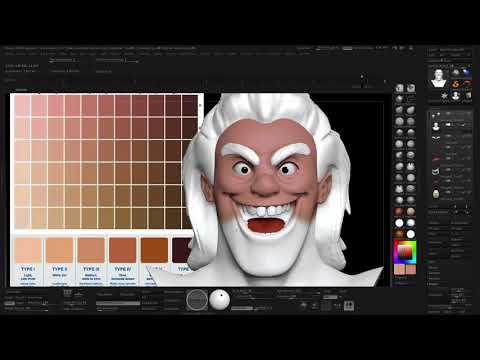Select the egg-shaped subtool thumbnail

(436, 194)
